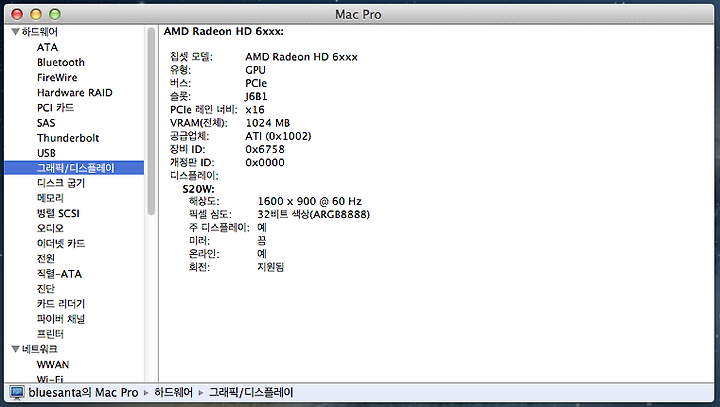Click the PCIe bus value
This screenshot has width=720, height=407.
(x=256, y=83)
